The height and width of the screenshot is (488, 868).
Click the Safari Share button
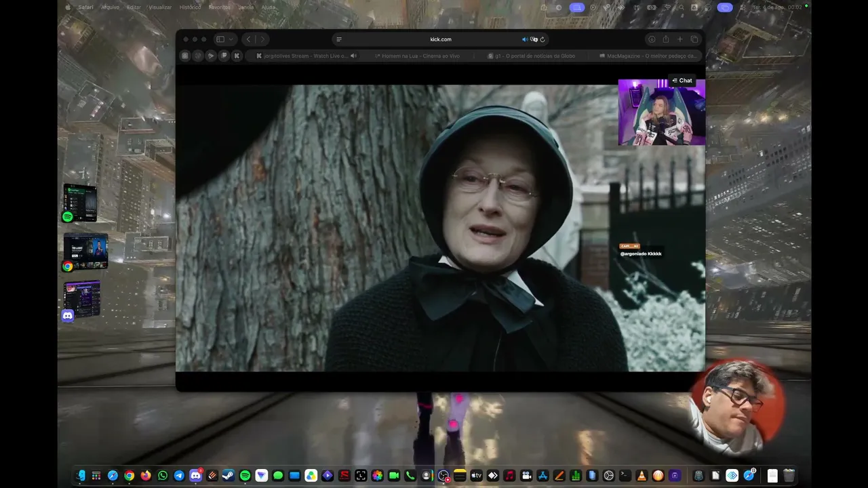coord(666,39)
